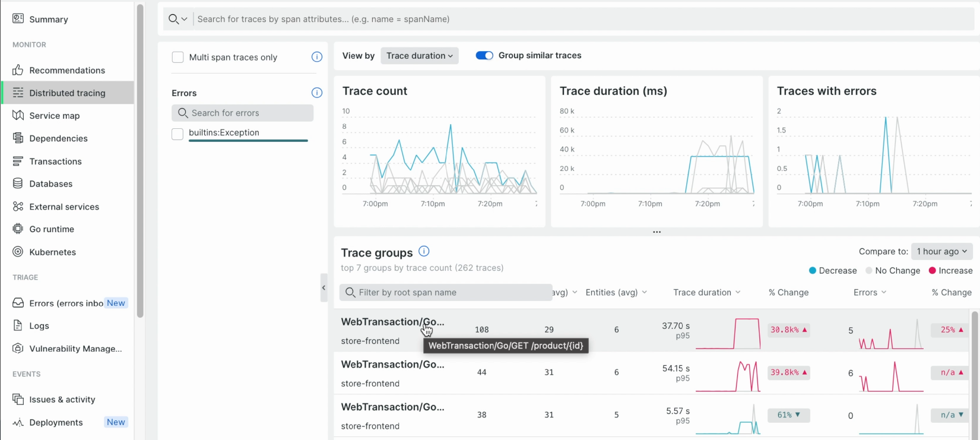Turn off the Group similar traces toggle

484,55
